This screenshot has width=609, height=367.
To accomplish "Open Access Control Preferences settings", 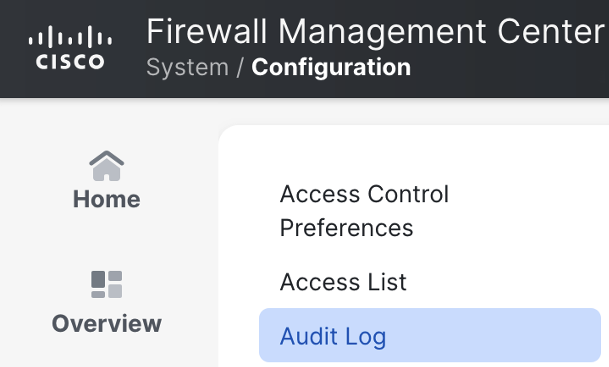I will pyautogui.click(x=364, y=210).
